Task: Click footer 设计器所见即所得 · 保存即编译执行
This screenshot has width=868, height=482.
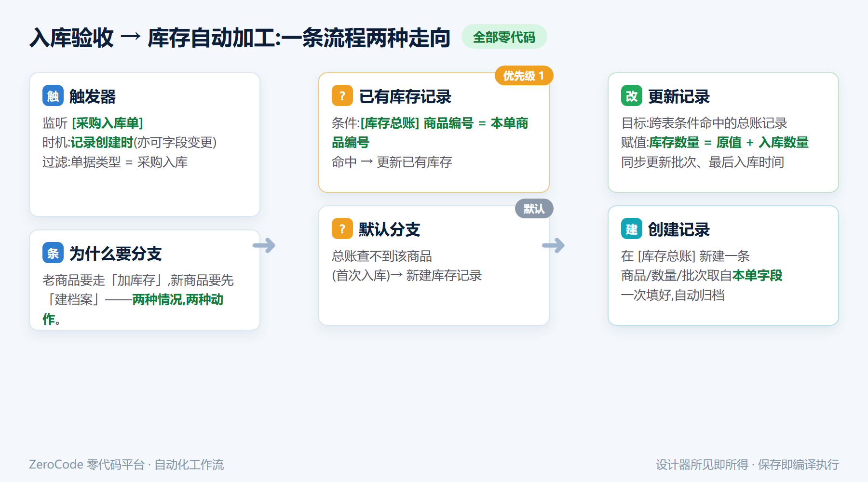Action: click(747, 465)
